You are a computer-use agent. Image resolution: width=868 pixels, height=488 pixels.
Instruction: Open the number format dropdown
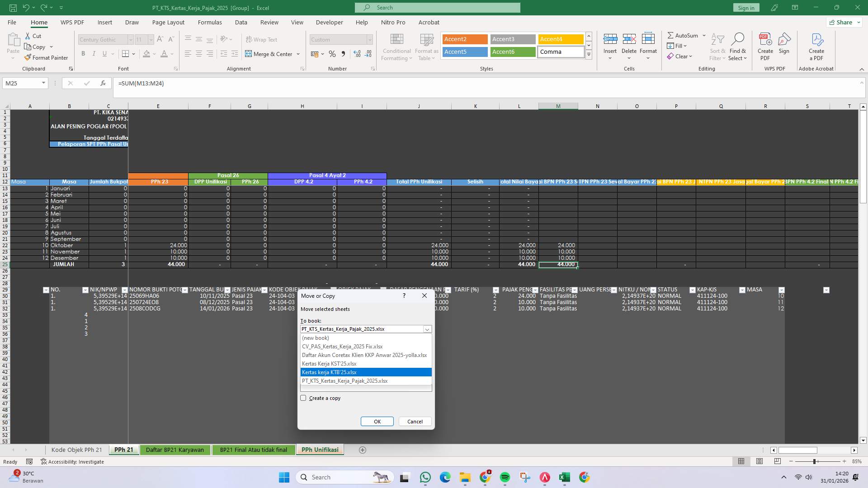point(370,39)
